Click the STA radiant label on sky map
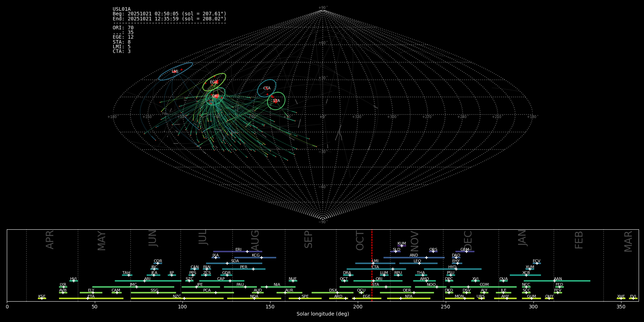644x322 pixels. [x=277, y=101]
